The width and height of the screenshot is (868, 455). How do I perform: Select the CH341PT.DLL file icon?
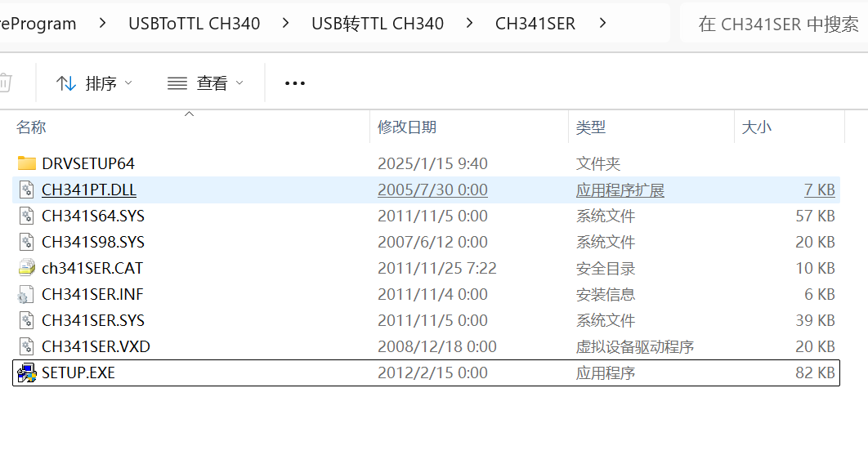point(27,190)
